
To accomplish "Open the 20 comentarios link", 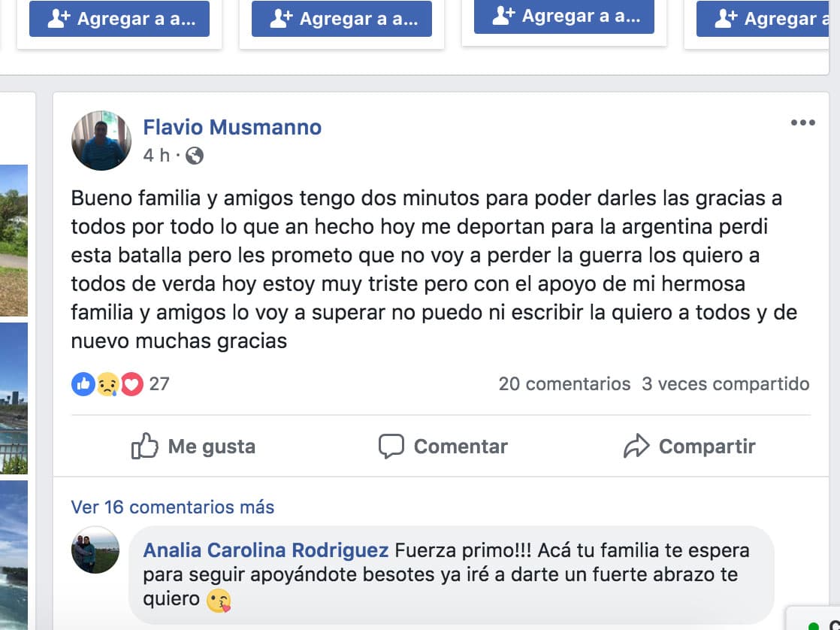I will 564,384.
